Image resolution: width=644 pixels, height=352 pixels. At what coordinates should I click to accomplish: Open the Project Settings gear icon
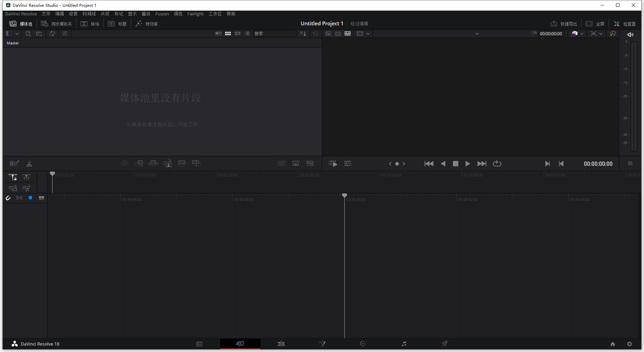point(630,344)
